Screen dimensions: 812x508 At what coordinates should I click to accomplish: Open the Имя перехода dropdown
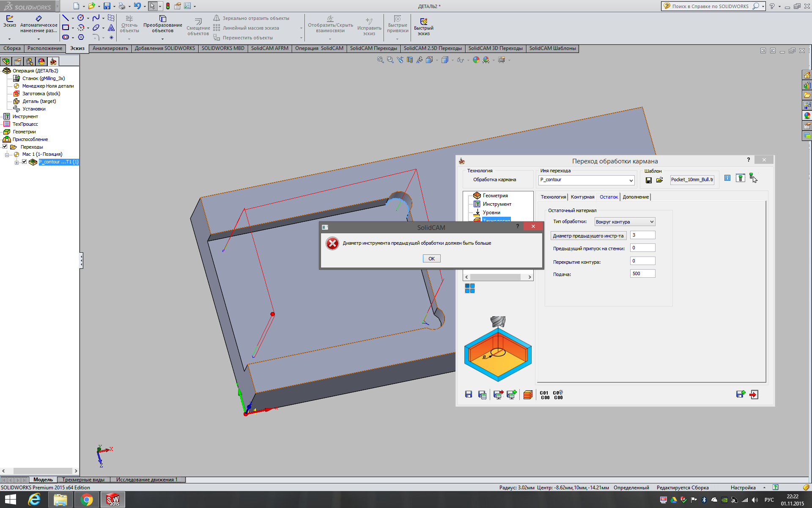(631, 180)
